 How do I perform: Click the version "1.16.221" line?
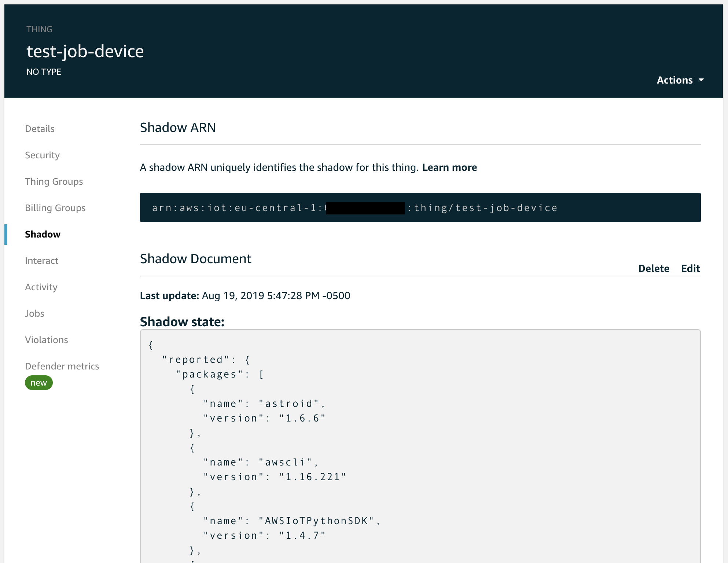click(275, 477)
